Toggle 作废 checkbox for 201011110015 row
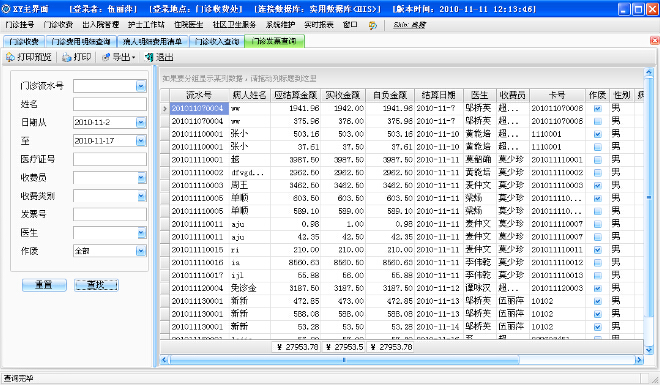This screenshot has width=660, height=385. click(x=597, y=250)
